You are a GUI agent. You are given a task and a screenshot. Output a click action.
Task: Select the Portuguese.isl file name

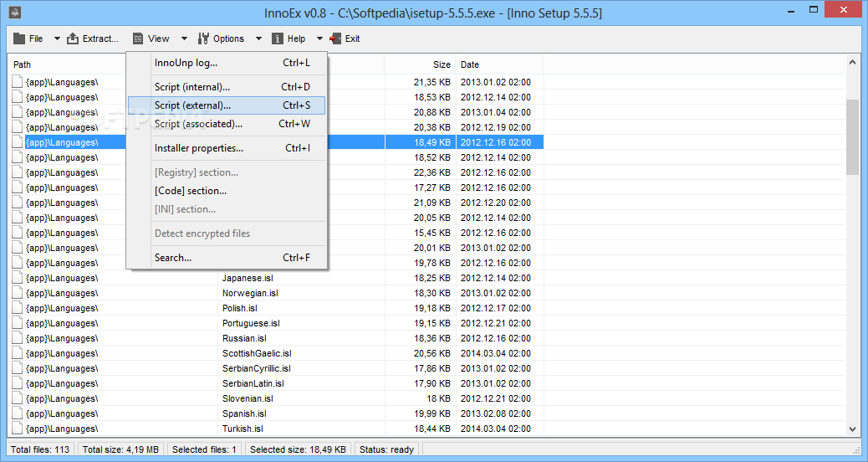[251, 323]
